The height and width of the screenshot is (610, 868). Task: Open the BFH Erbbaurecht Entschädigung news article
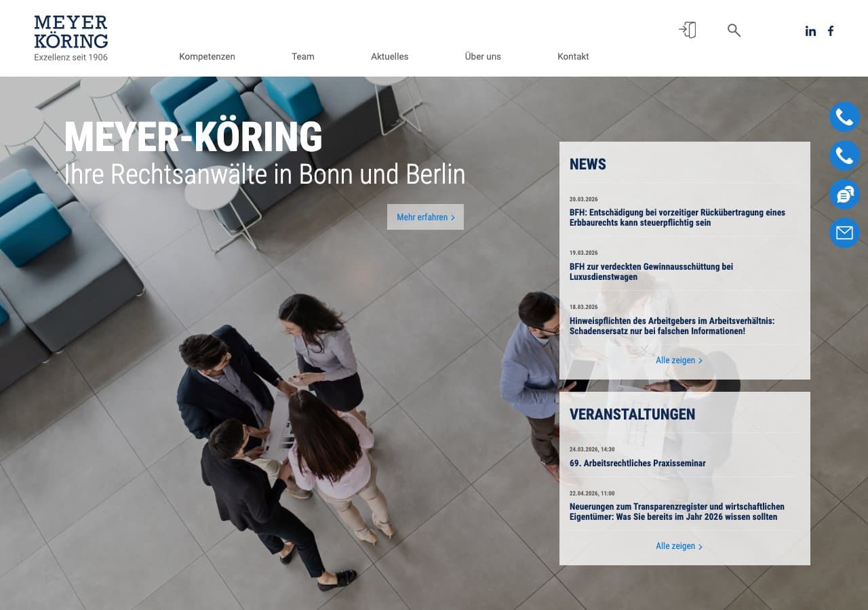point(677,218)
